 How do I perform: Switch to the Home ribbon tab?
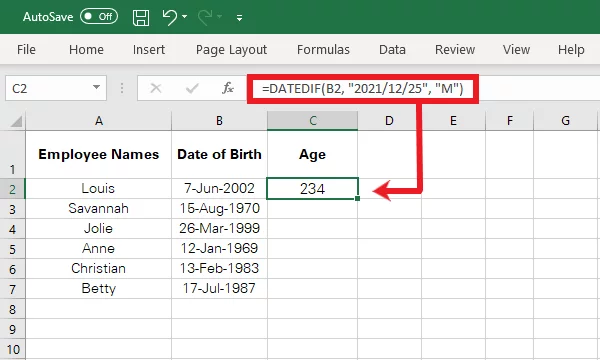(86, 50)
